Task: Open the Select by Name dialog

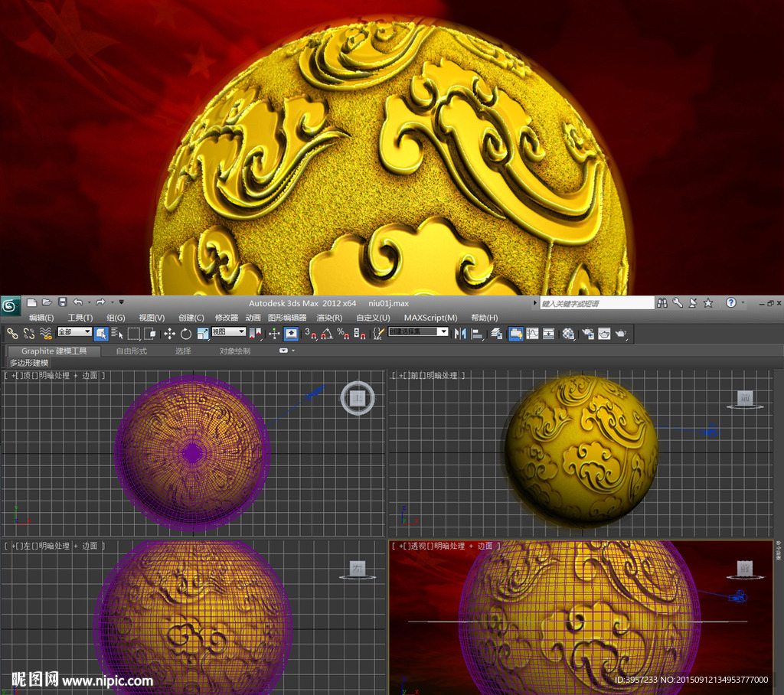Action: (117, 333)
